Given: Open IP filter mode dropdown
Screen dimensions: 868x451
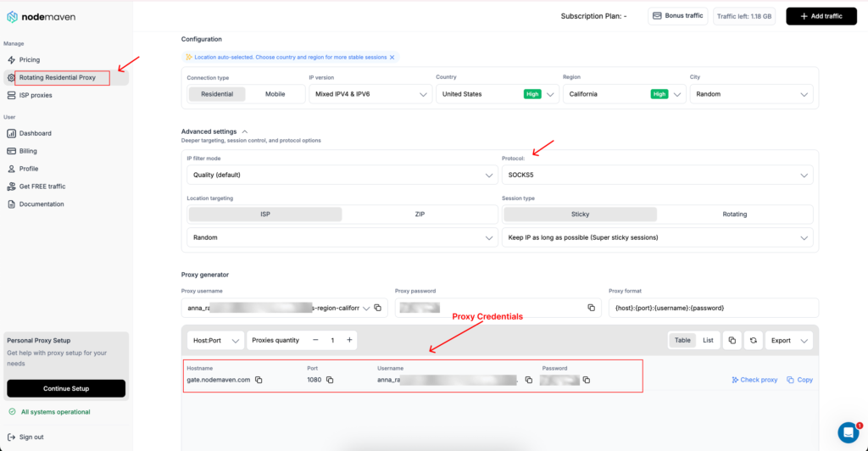Looking at the screenshot, I should (342, 175).
